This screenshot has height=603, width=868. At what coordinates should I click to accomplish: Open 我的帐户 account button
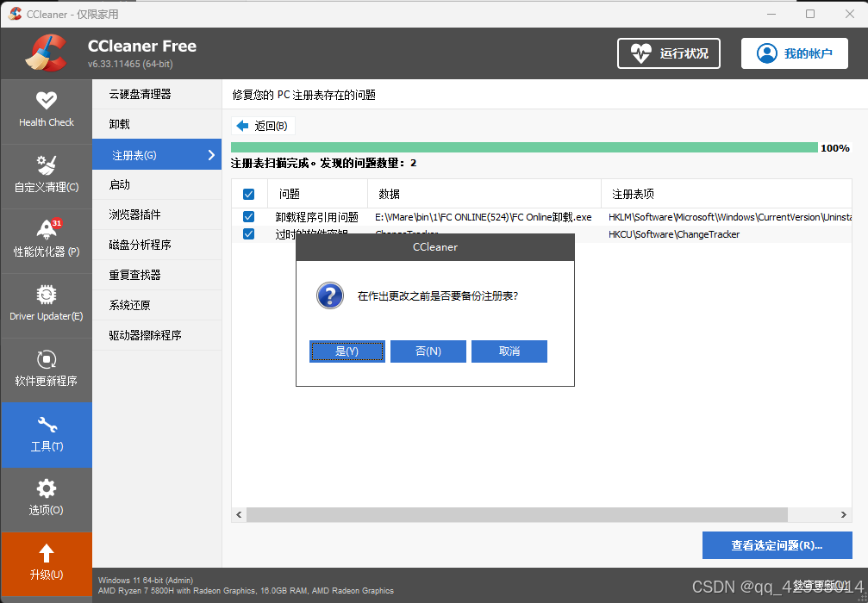pyautogui.click(x=795, y=53)
